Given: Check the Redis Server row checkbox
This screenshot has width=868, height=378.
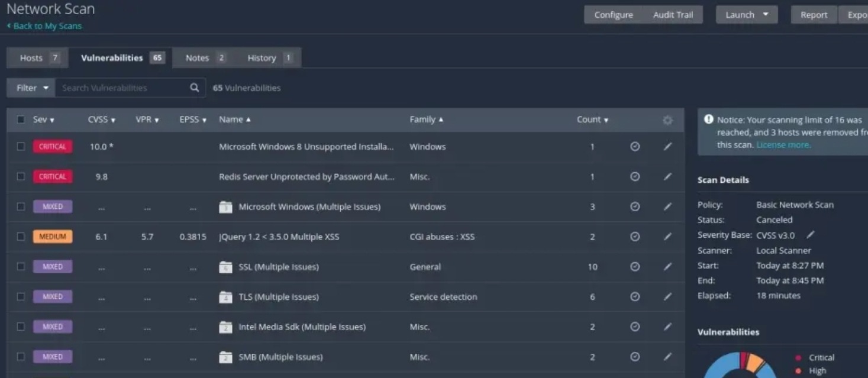Looking at the screenshot, I should (x=21, y=176).
